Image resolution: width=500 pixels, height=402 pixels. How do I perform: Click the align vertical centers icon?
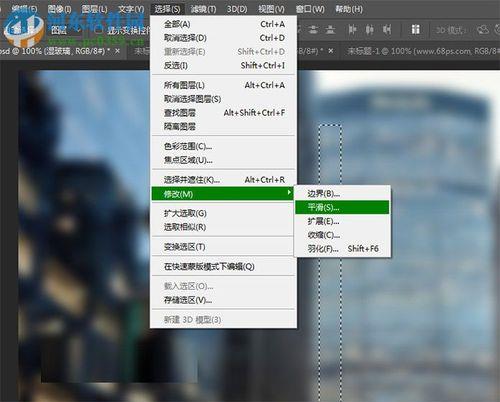point(313,30)
